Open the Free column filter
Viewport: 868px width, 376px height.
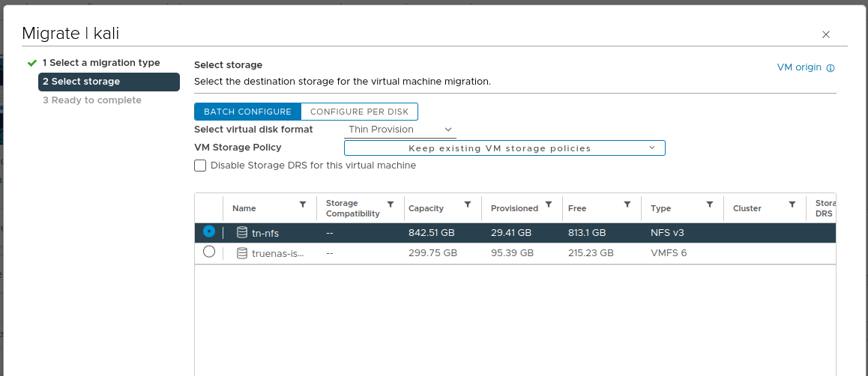coord(627,204)
